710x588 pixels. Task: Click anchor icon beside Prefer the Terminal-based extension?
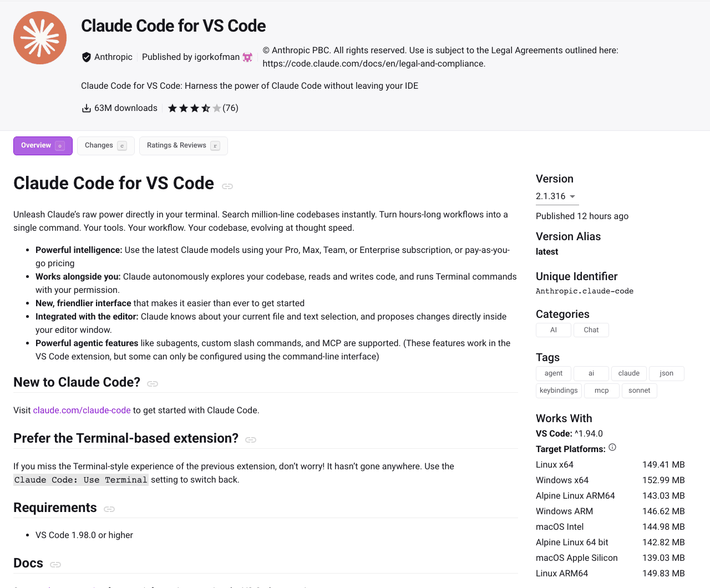tap(251, 440)
